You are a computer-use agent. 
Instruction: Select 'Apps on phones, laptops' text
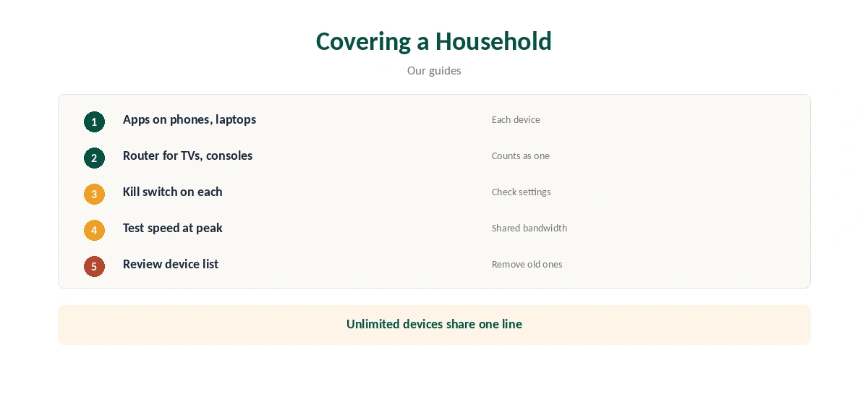(190, 119)
